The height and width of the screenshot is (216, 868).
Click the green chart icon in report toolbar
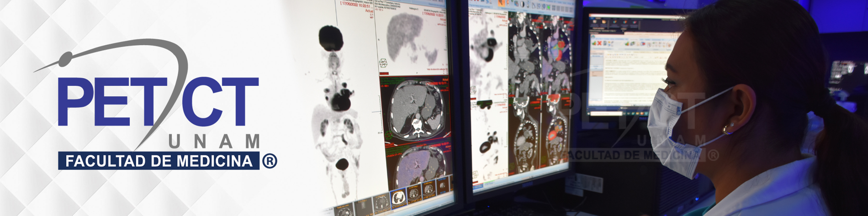(x=594, y=43)
